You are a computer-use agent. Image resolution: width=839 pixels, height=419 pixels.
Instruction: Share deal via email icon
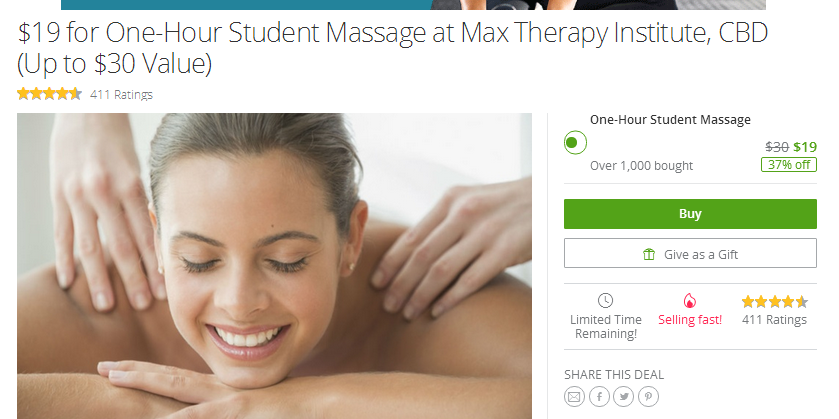coord(574,397)
